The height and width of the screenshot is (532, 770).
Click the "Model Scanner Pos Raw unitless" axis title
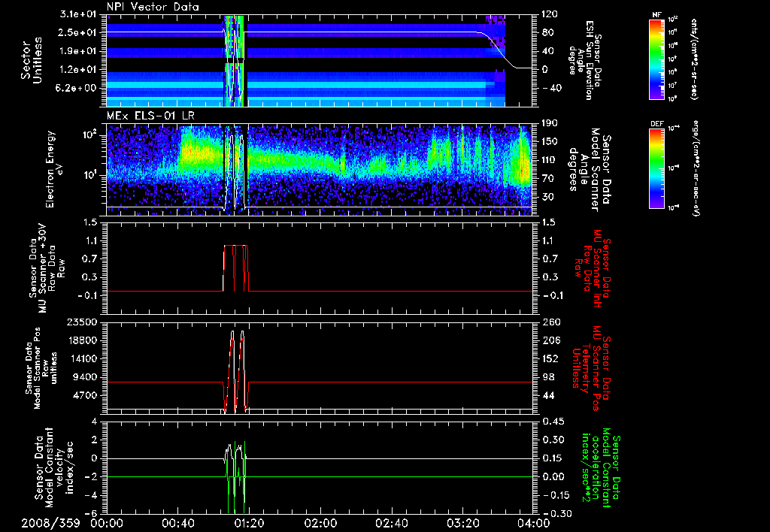(41, 368)
